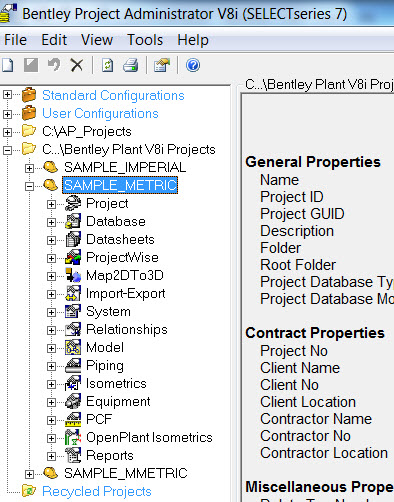Click the SAMPLE_IMPERIAL hard hat icon
This screenshot has height=502, width=394.
51,167
